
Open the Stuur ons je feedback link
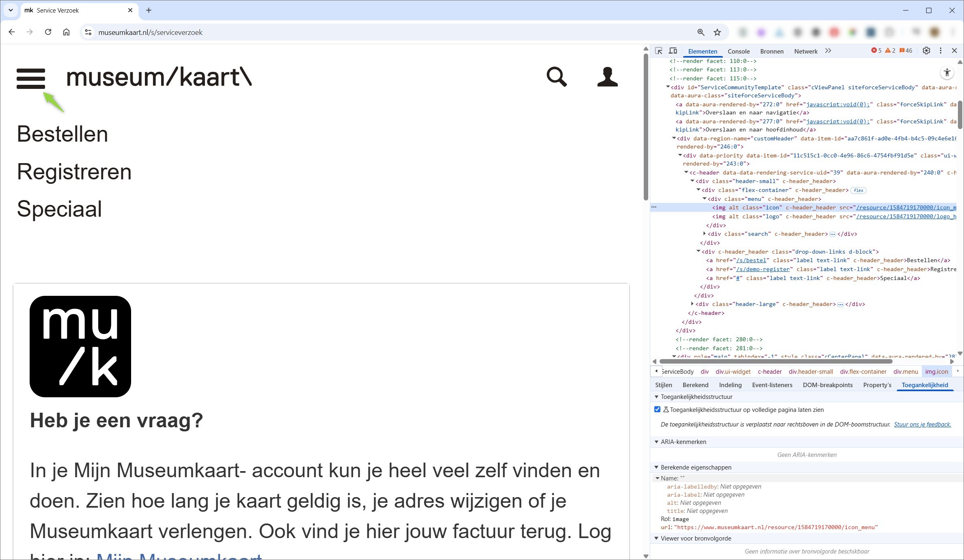tap(922, 424)
